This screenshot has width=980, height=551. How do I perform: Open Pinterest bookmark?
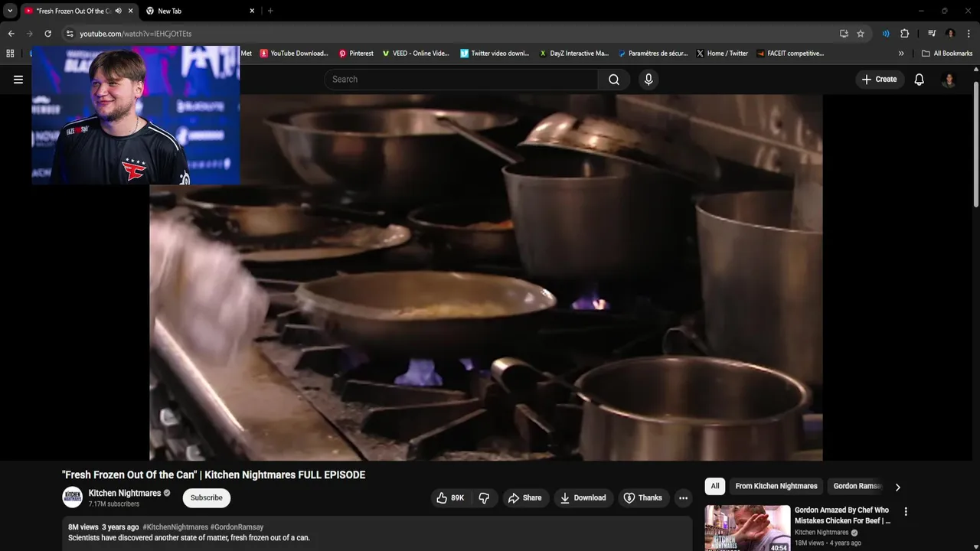(356, 54)
